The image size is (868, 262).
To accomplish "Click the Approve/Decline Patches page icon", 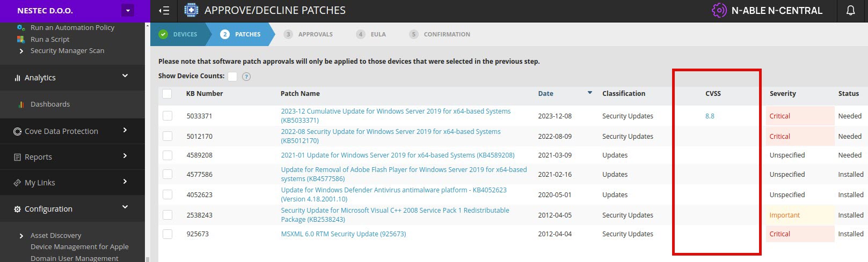I will (x=191, y=10).
